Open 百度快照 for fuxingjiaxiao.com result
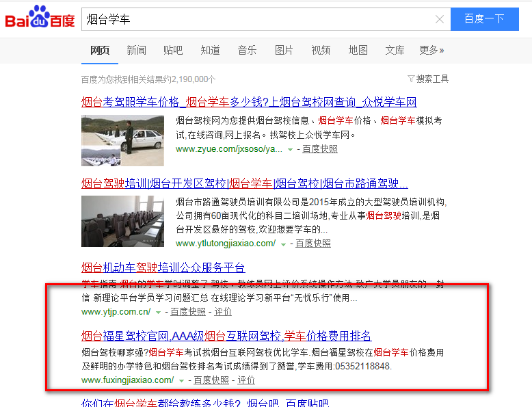 tap(211, 380)
